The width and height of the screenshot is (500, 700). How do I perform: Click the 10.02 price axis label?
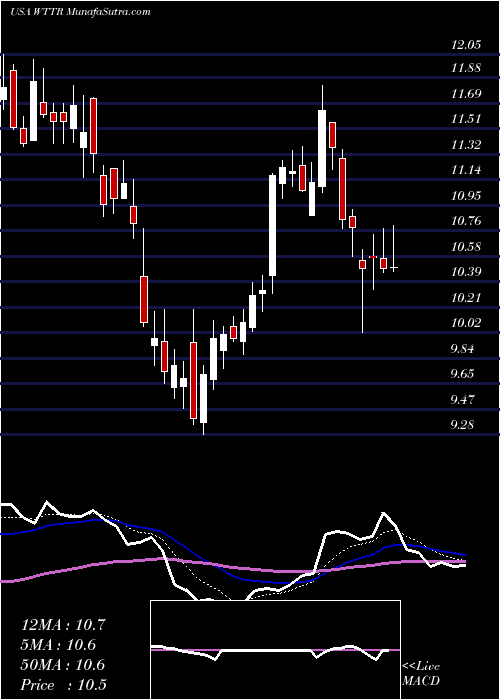(466, 323)
